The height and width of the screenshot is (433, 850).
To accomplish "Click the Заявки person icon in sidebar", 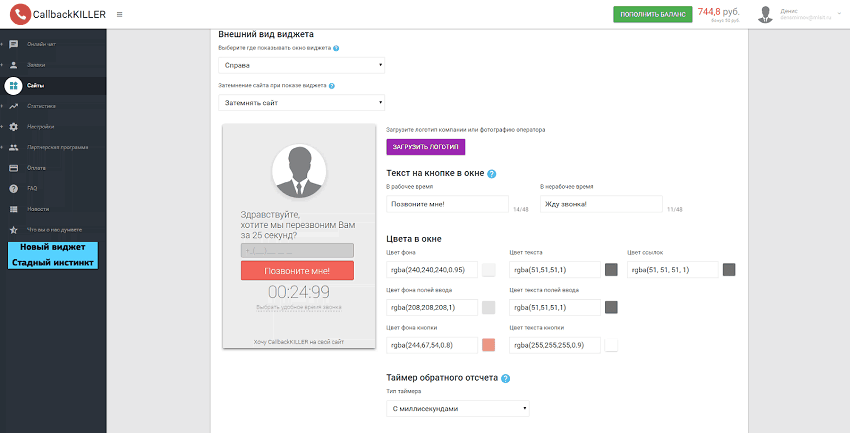I will point(14,65).
